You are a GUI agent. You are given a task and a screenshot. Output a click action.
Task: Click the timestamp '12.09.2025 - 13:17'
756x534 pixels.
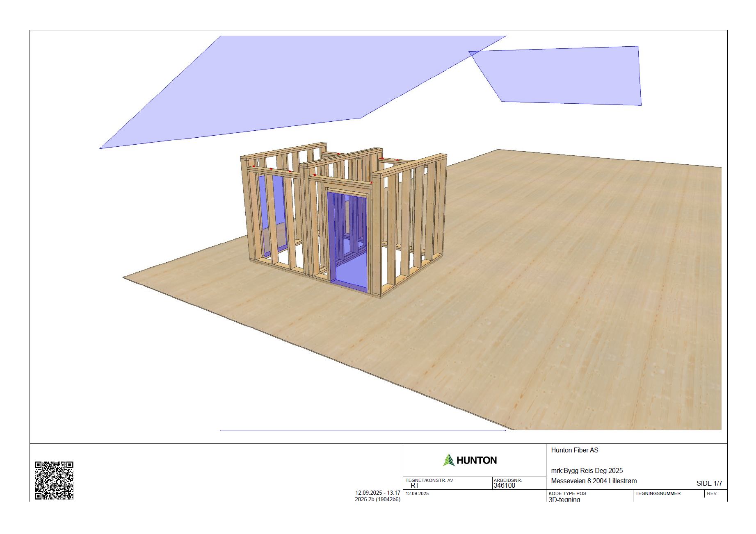coord(377,493)
